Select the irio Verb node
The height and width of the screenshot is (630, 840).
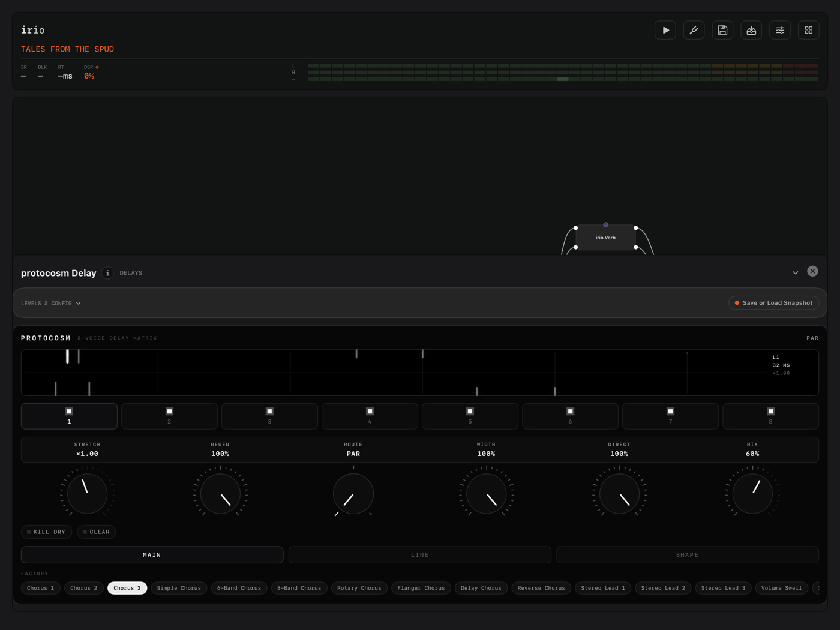605,238
